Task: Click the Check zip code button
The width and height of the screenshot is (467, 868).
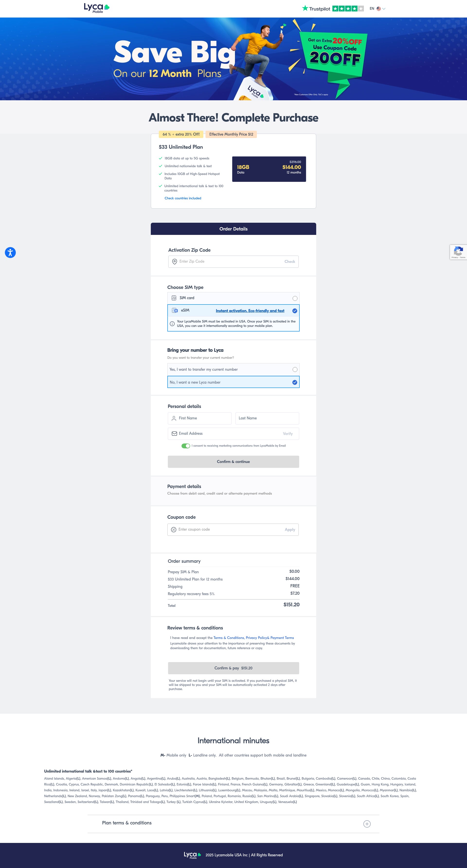Action: tap(289, 261)
